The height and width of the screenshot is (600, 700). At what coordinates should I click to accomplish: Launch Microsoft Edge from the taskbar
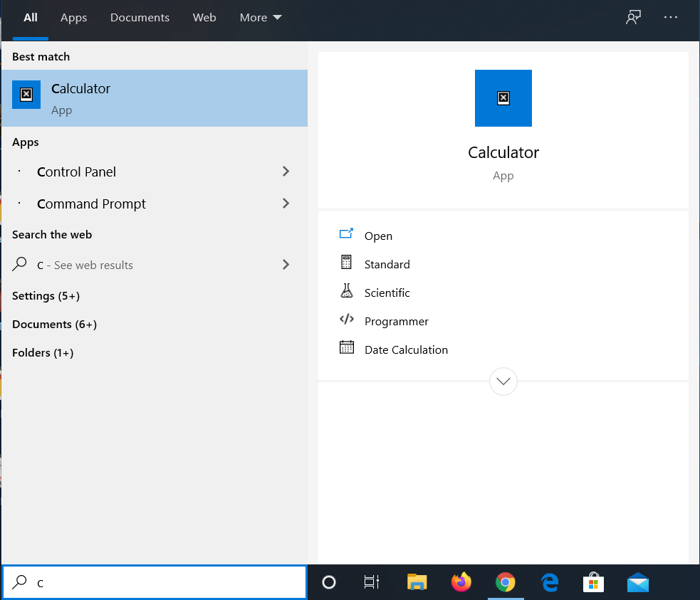(x=550, y=582)
